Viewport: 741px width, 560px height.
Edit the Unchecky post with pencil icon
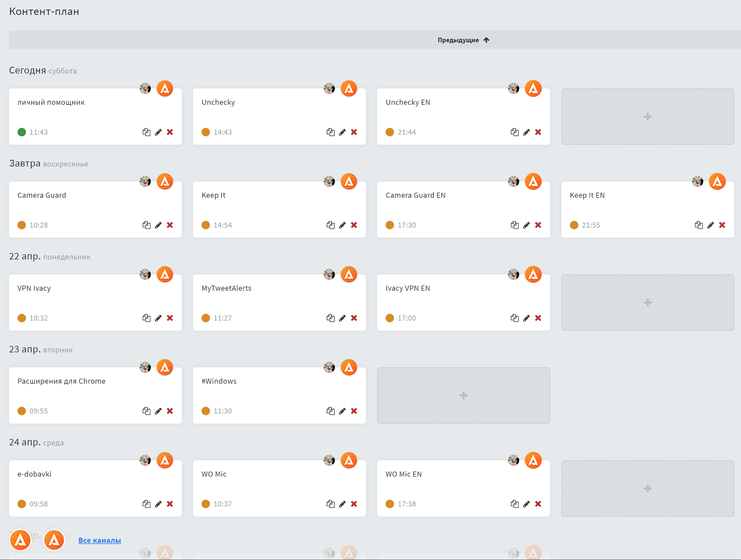(x=342, y=132)
